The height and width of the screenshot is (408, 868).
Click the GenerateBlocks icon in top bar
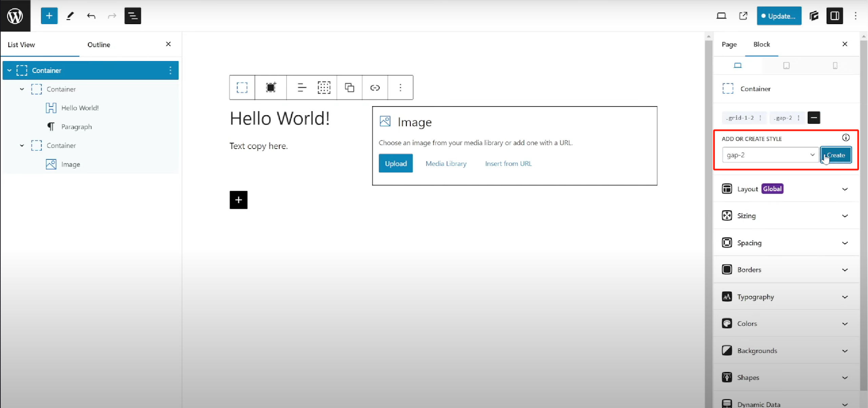814,16
